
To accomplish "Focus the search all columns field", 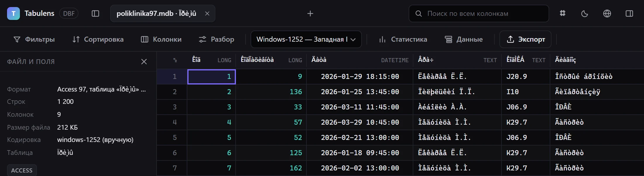I will click(x=479, y=13).
